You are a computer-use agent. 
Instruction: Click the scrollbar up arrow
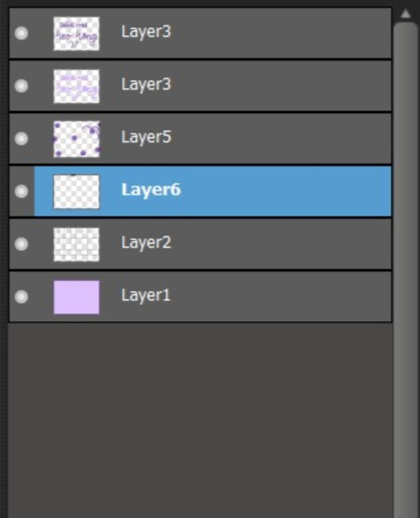click(405, 14)
